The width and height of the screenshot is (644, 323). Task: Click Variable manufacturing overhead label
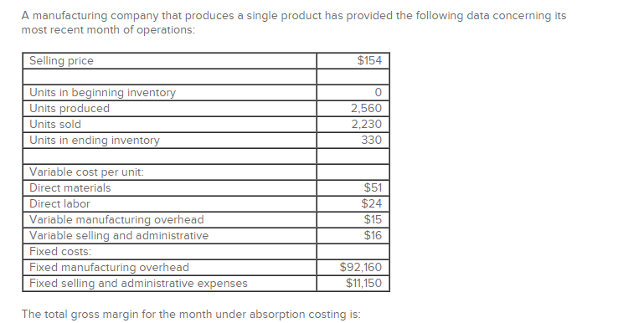(116, 219)
